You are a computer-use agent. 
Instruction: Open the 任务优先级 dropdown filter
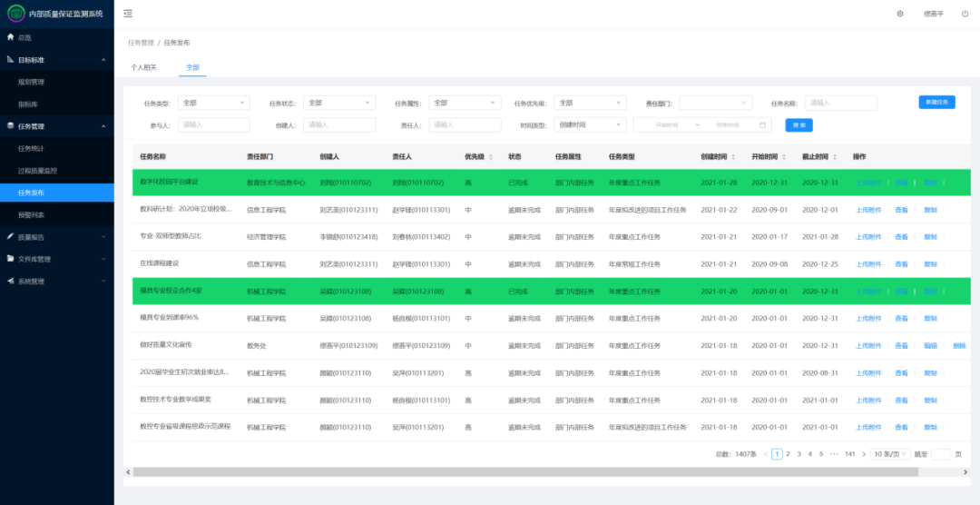click(x=591, y=104)
